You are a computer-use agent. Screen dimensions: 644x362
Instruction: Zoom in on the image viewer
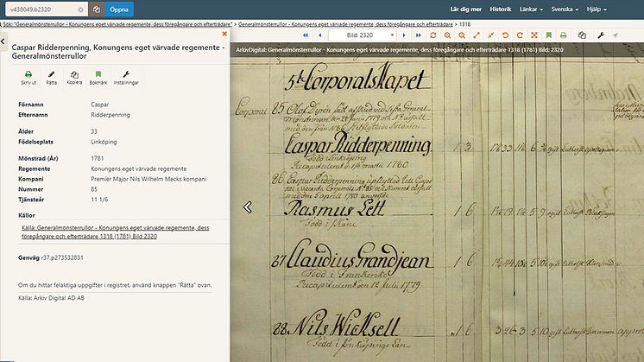448,35
